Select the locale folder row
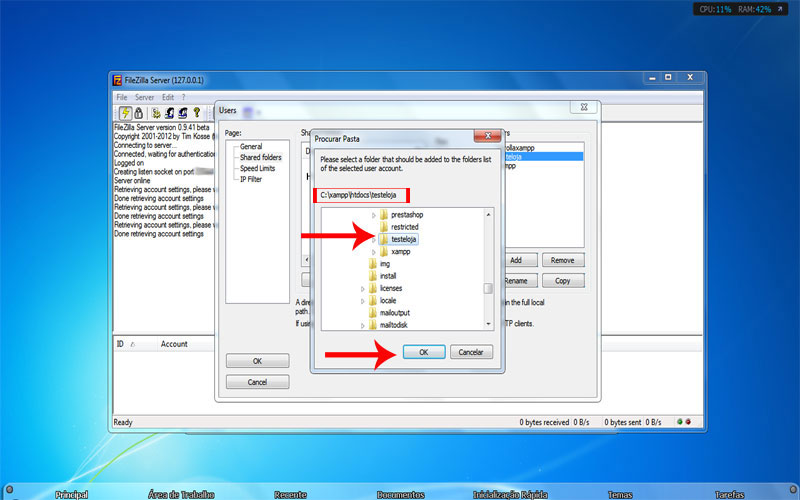 click(388, 301)
